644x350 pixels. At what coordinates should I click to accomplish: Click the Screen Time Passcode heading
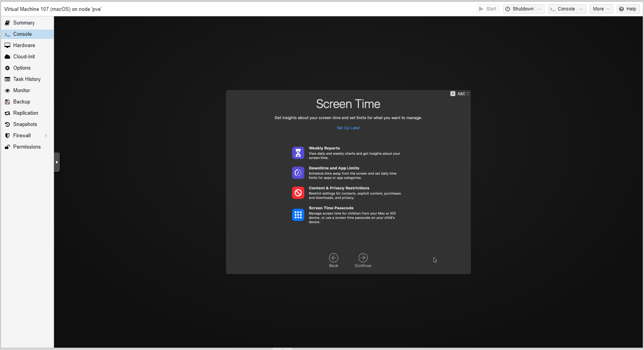[331, 208]
